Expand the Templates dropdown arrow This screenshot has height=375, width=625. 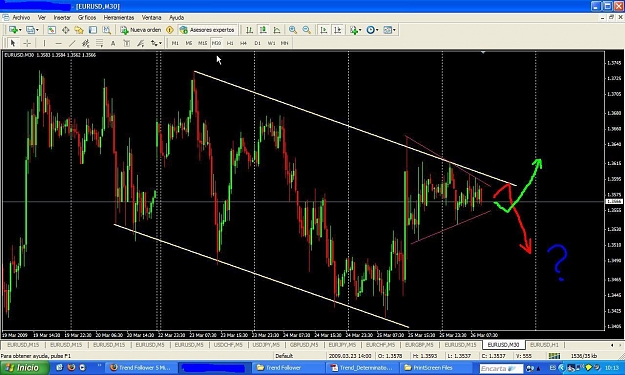(x=395, y=30)
